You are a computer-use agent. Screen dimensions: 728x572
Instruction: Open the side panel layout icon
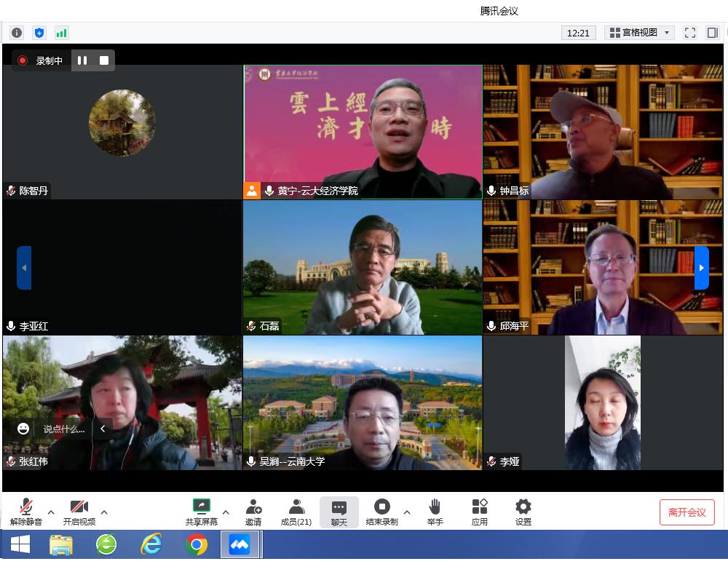coord(712,33)
